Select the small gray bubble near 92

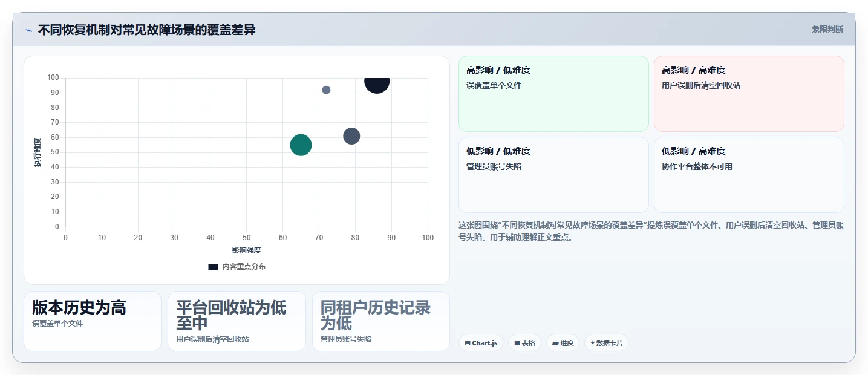pyautogui.click(x=326, y=90)
